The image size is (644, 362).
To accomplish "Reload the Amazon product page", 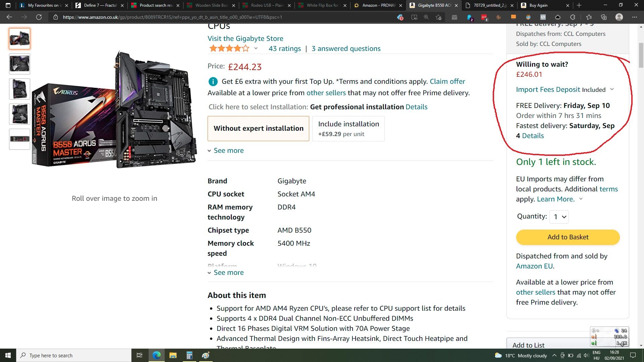I will click(39, 17).
